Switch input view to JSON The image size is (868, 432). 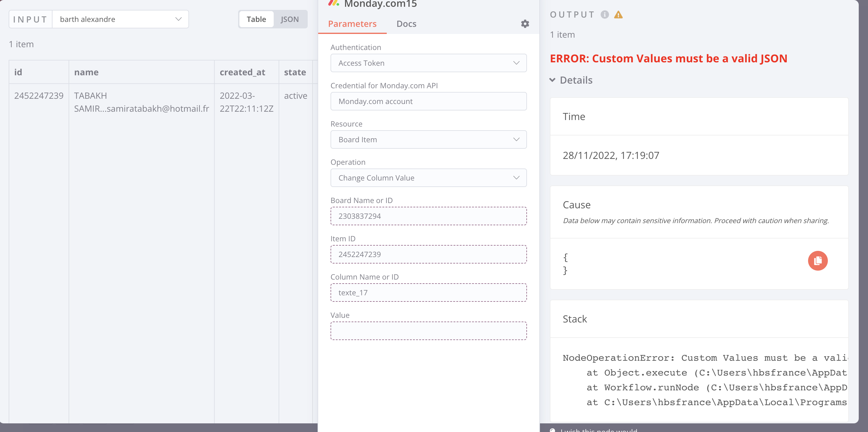pyautogui.click(x=289, y=19)
